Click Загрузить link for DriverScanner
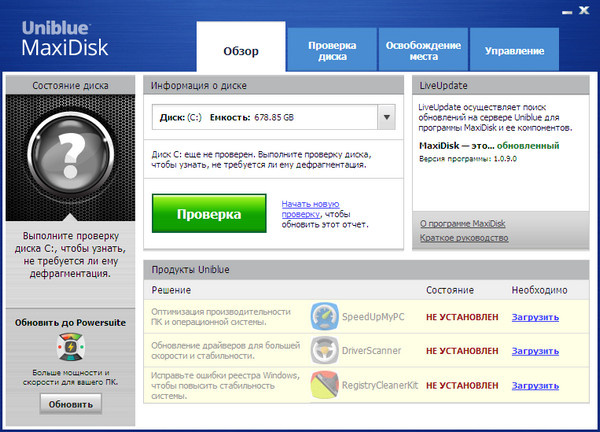This screenshot has width=600, height=432. click(x=535, y=351)
